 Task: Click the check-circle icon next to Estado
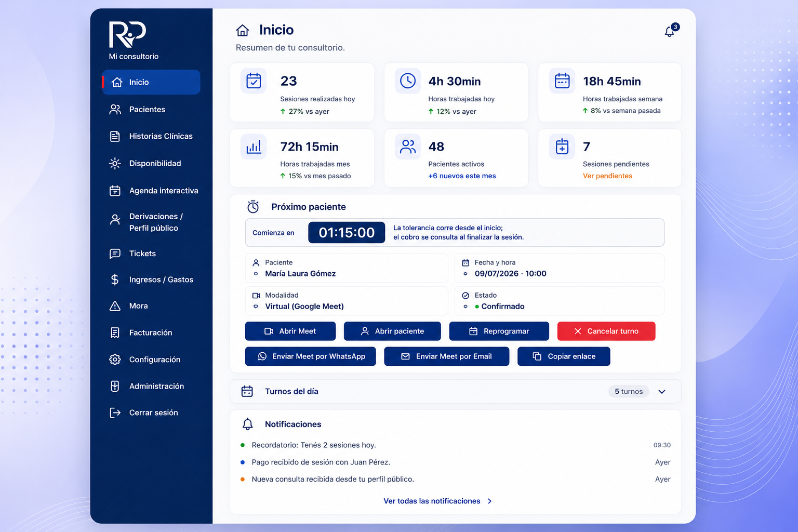click(465, 295)
